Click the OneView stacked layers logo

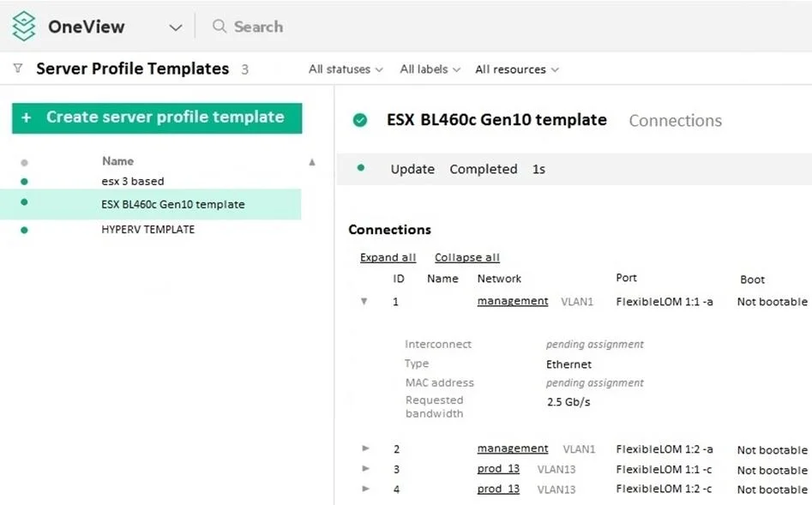pyautogui.click(x=24, y=27)
